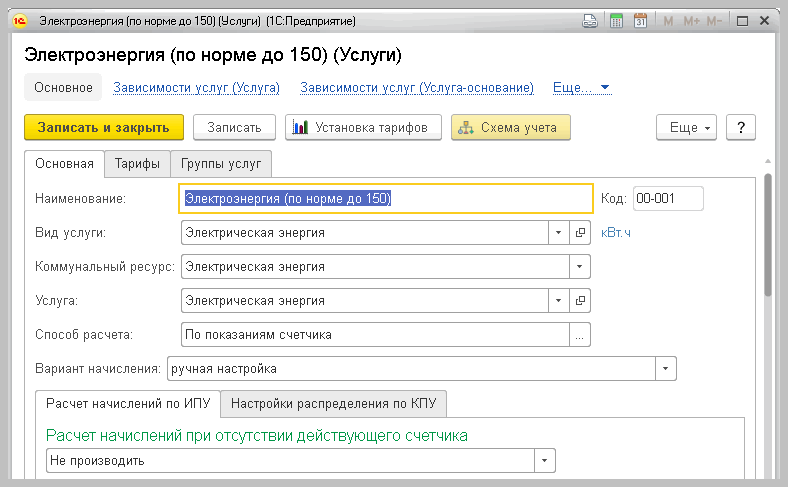
Task: Expand the Вид услуги dropdown
Action: 558,233
